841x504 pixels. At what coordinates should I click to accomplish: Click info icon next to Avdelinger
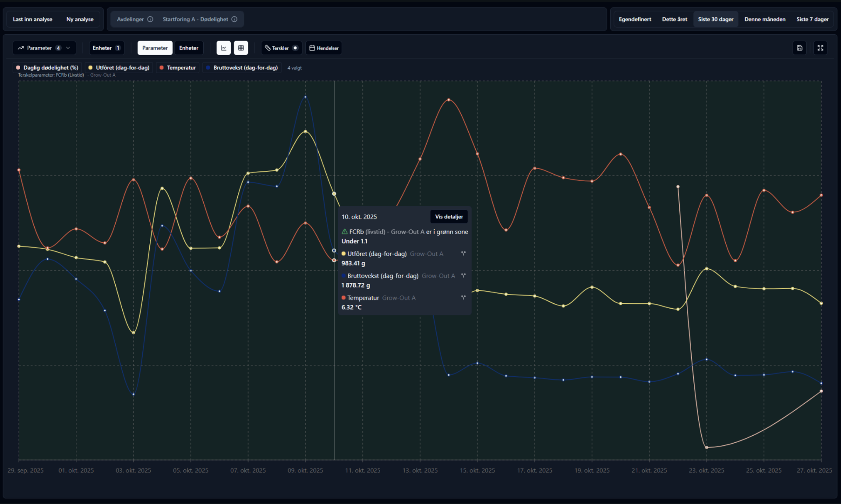pyautogui.click(x=150, y=19)
